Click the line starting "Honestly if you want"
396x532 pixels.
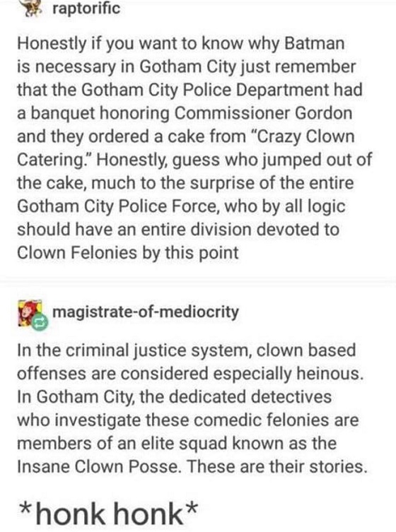[x=181, y=44]
